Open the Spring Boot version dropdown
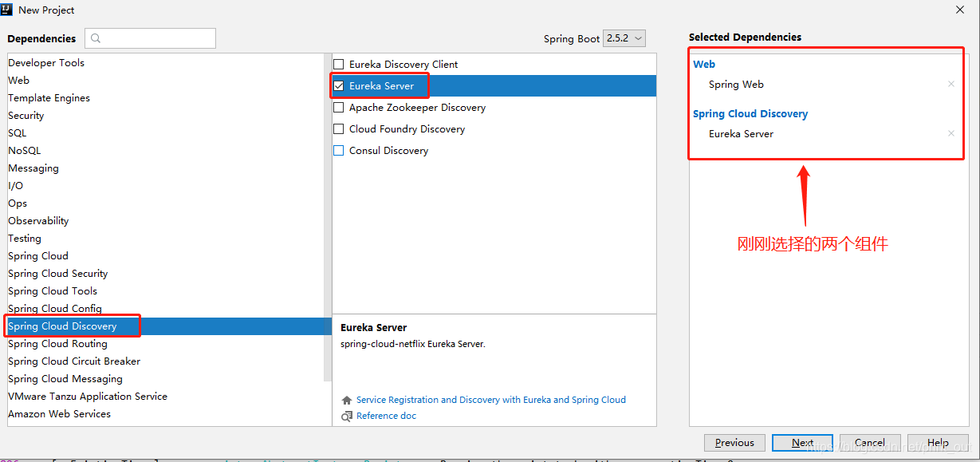Image resolution: width=980 pixels, height=462 pixels. pyautogui.click(x=624, y=38)
